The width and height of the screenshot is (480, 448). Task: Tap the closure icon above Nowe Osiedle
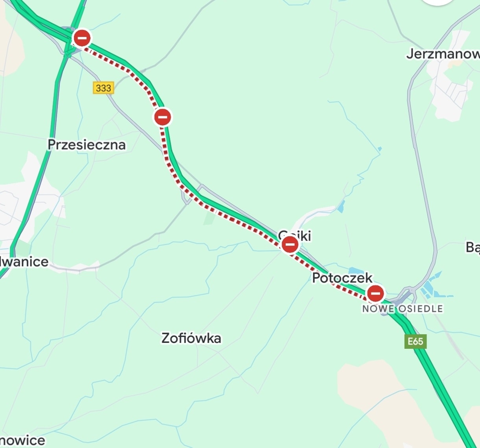point(375,293)
